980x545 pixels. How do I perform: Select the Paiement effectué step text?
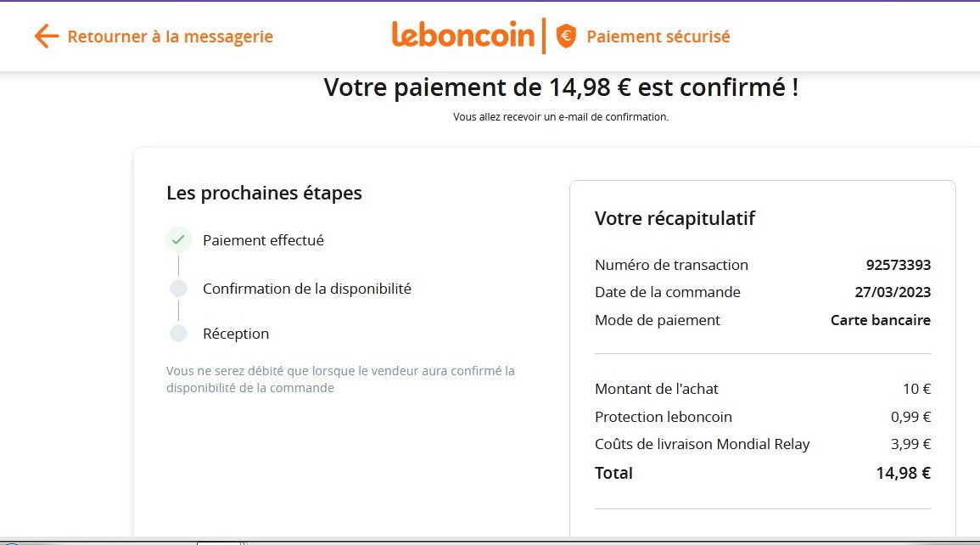point(263,240)
